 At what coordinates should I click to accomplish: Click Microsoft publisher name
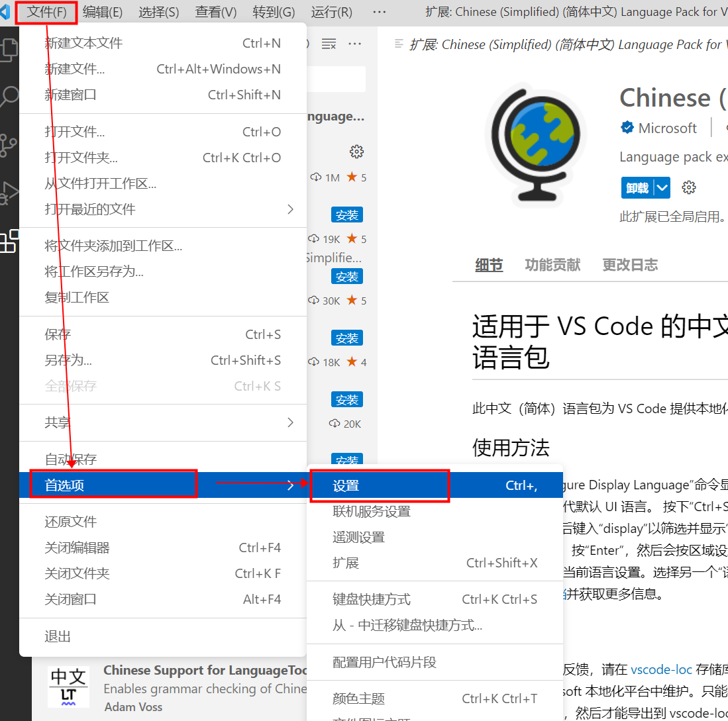coord(667,128)
